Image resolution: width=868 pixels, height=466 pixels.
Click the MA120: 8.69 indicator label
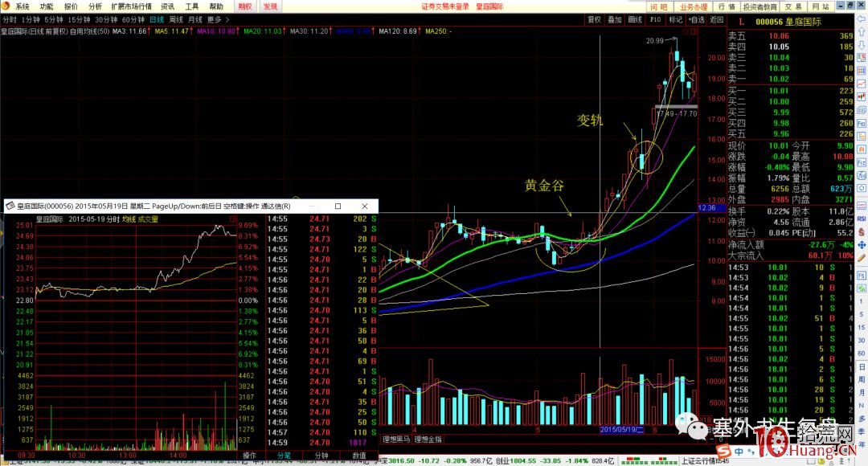click(398, 31)
